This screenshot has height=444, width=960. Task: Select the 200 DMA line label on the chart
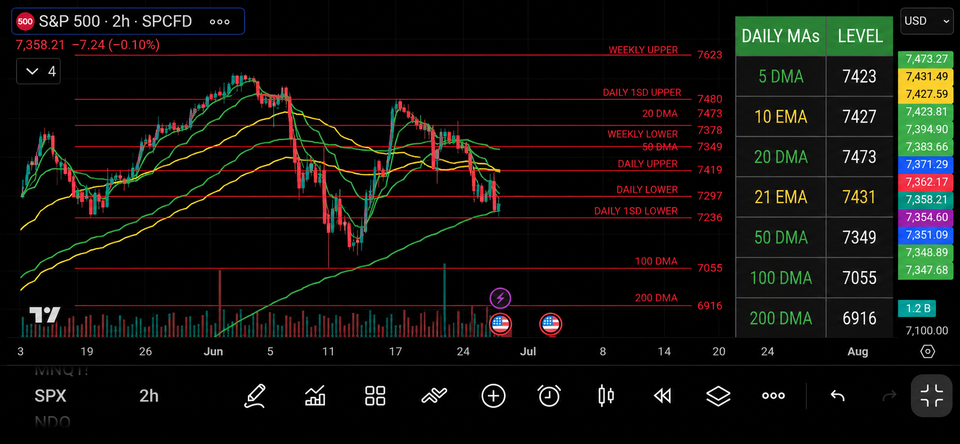tap(656, 298)
